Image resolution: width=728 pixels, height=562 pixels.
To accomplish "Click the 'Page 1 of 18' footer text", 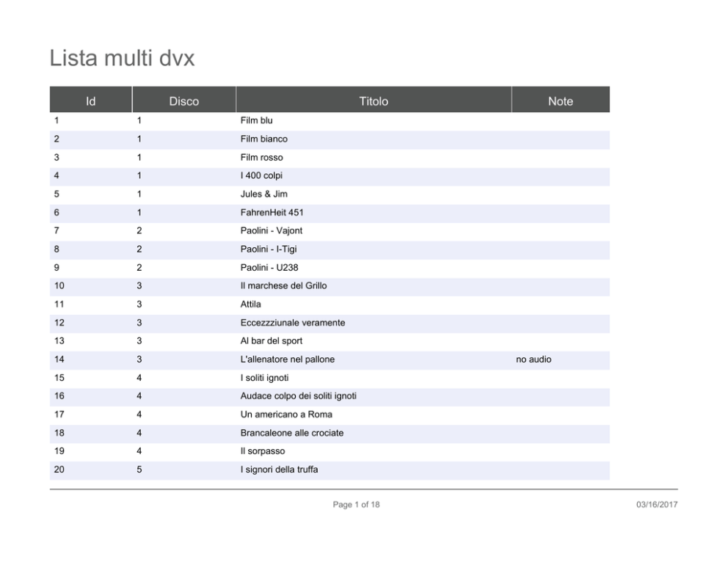I will [x=356, y=505].
